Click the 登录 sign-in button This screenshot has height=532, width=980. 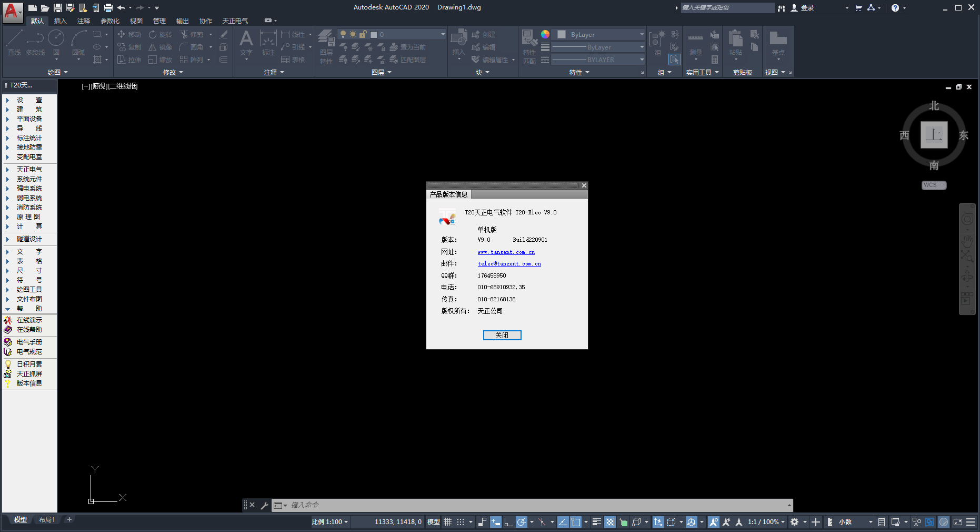click(x=803, y=8)
